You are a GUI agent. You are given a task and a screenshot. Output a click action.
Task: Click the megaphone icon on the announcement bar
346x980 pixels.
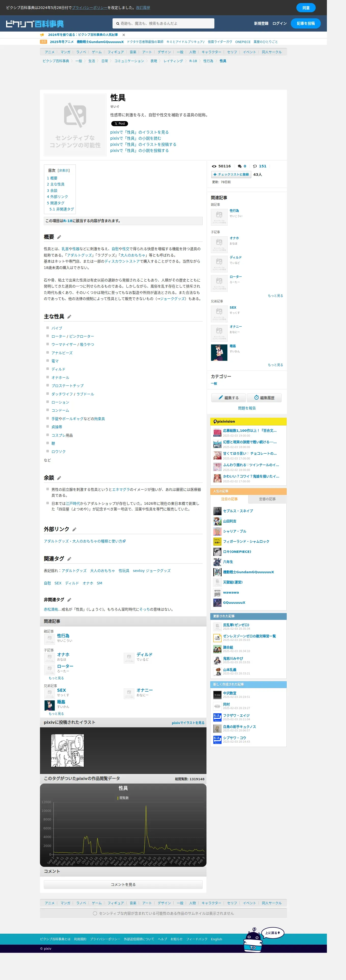coord(42,35)
